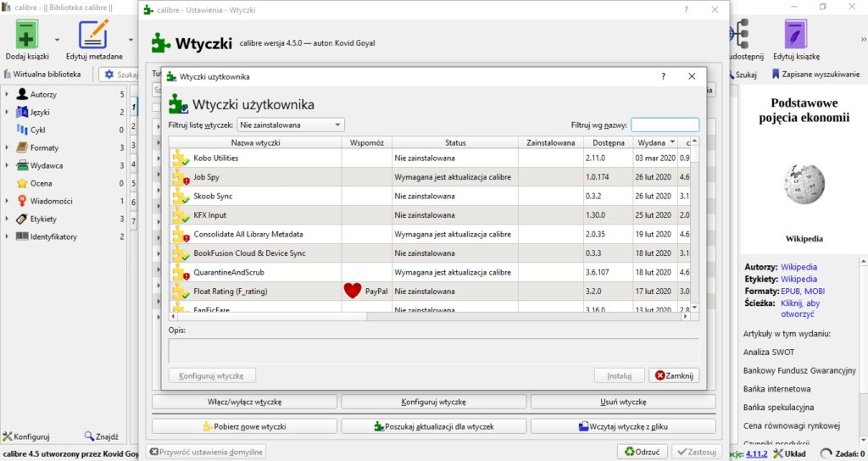This screenshot has width=868, height=461.
Task: Expand the Etykiety tree node
Action: pos(7,219)
